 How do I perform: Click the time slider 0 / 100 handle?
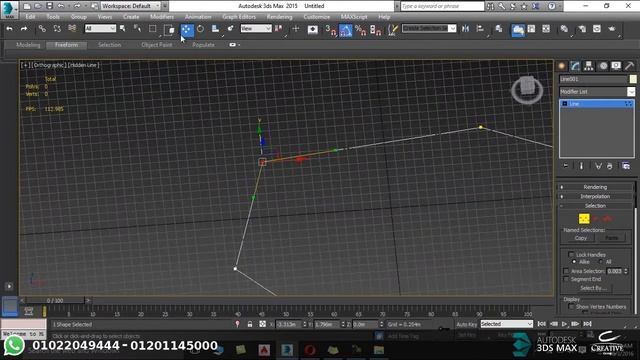coord(55,300)
